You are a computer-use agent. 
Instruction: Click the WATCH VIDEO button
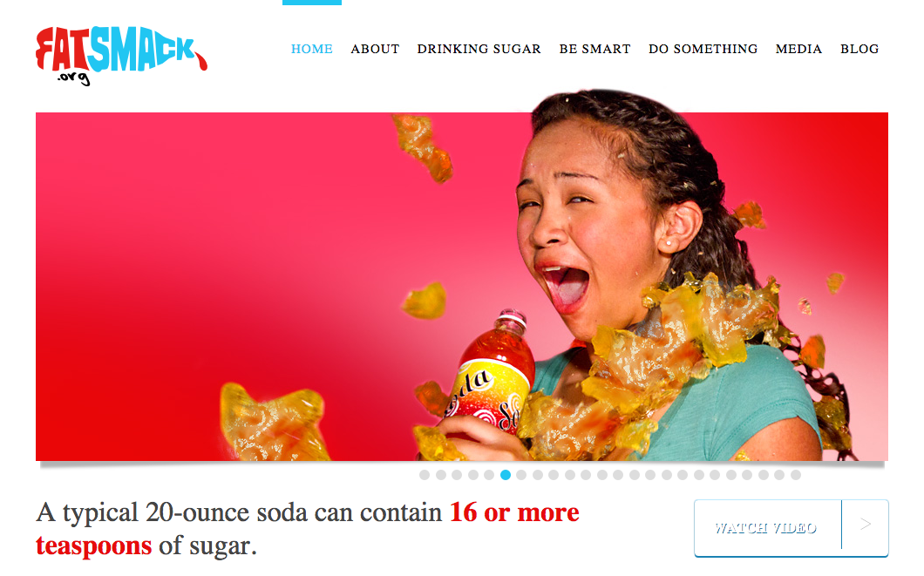pyautogui.click(x=767, y=528)
